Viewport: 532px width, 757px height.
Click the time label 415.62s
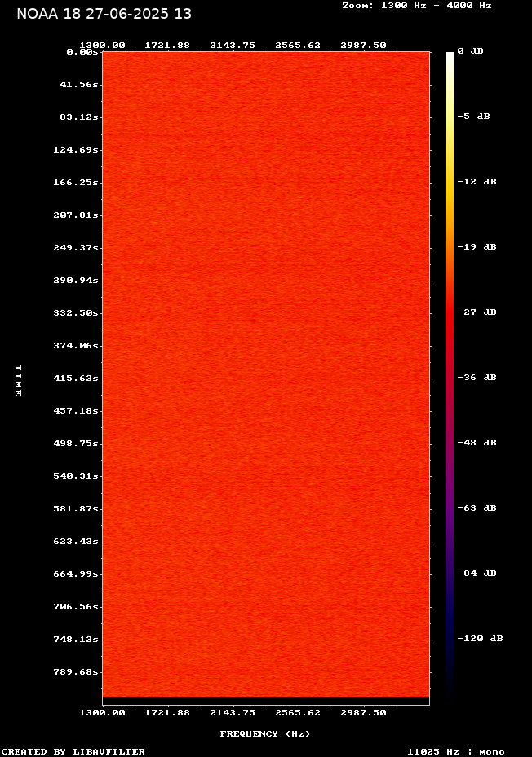[x=76, y=378]
